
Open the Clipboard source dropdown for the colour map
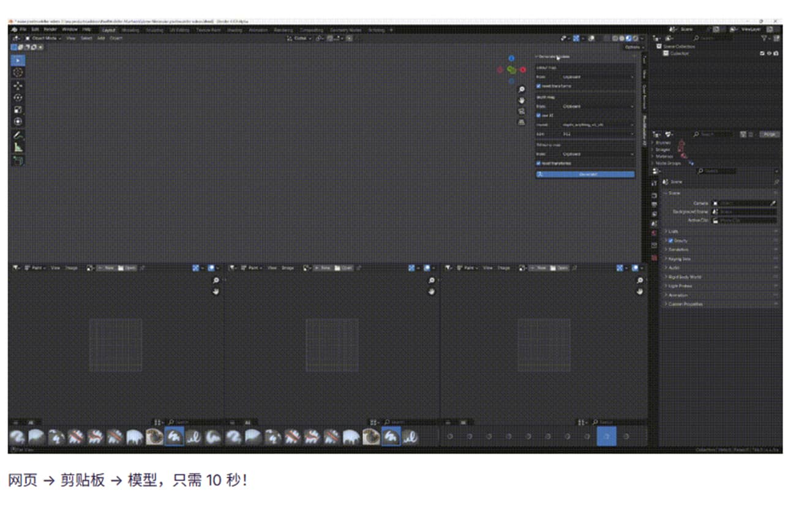(585, 77)
